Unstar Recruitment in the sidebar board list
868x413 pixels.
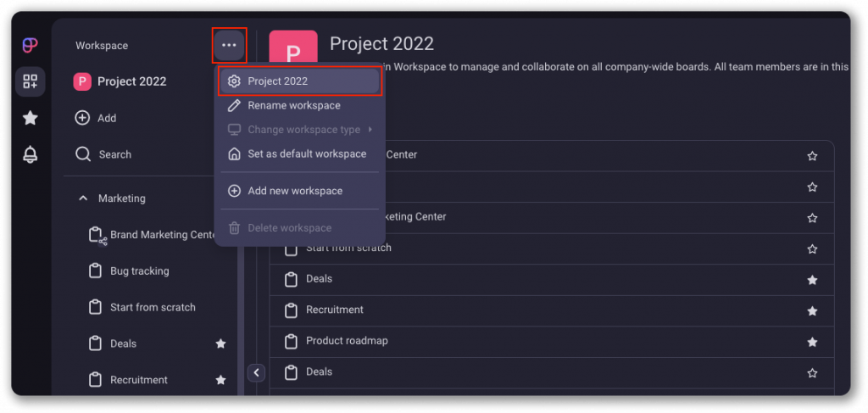point(220,380)
